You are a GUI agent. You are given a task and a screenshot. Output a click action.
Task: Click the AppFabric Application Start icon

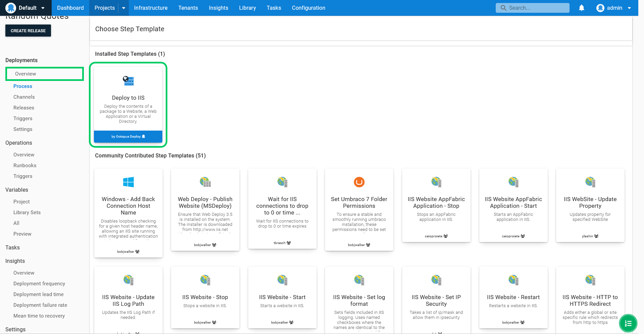tap(514, 182)
